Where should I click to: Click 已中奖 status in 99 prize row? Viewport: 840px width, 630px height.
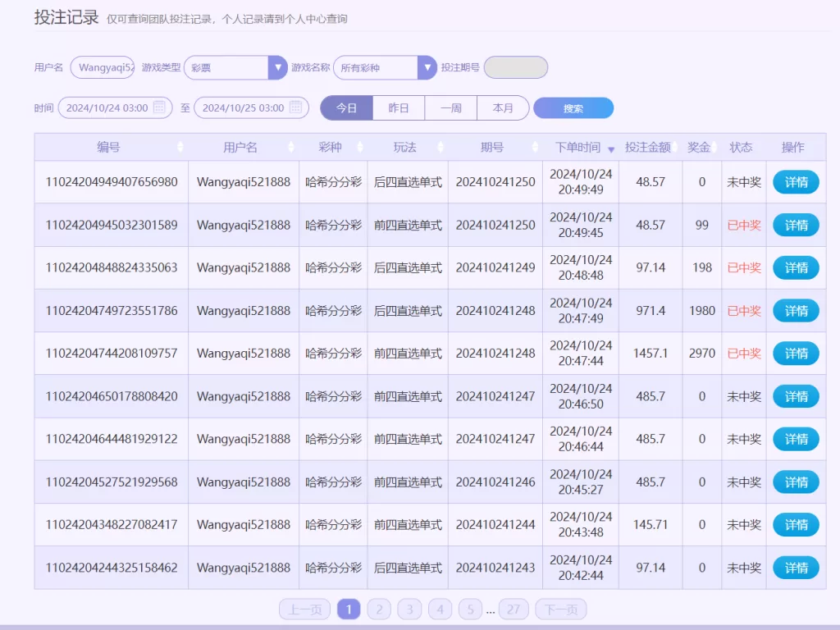(744, 225)
